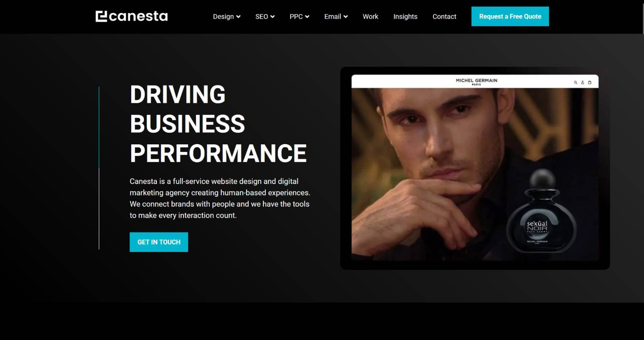Open the Contact page link

[x=444, y=16]
